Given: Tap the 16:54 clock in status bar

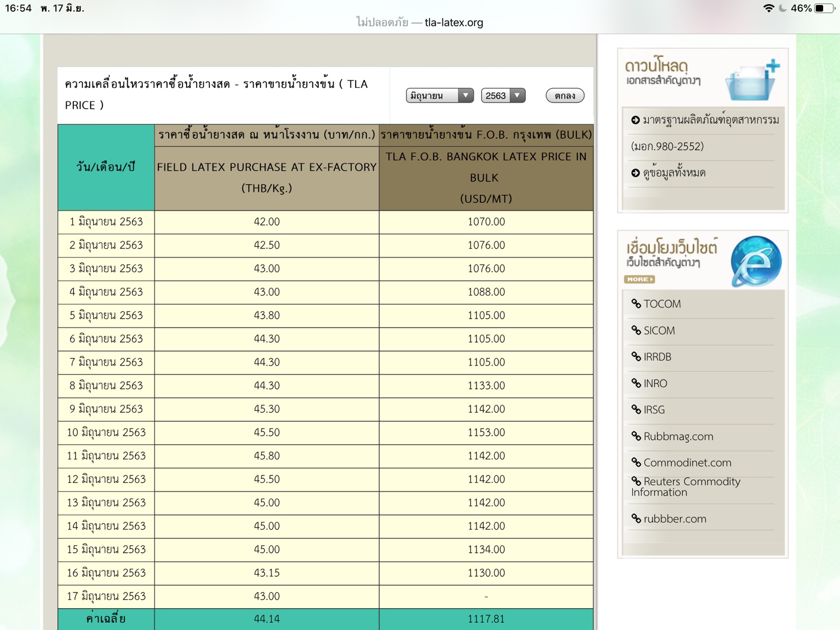Looking at the screenshot, I should (18, 8).
